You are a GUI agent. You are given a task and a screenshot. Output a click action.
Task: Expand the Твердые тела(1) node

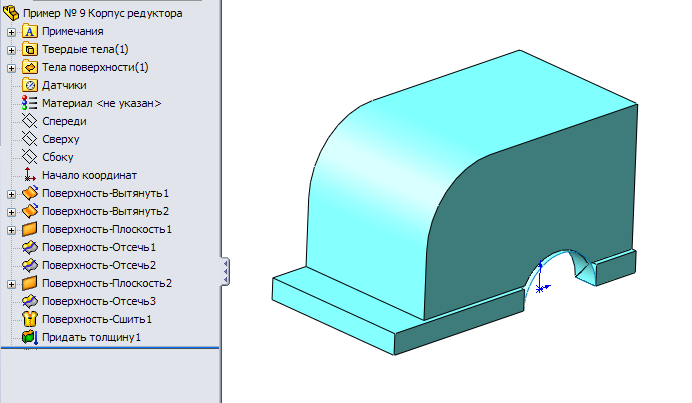point(11,50)
